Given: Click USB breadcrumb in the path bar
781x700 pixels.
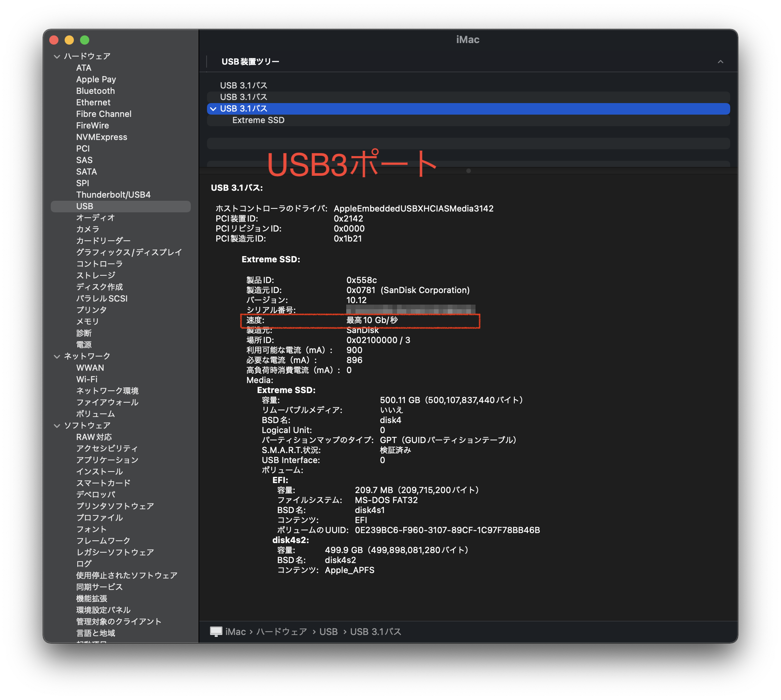Looking at the screenshot, I should click(x=328, y=632).
